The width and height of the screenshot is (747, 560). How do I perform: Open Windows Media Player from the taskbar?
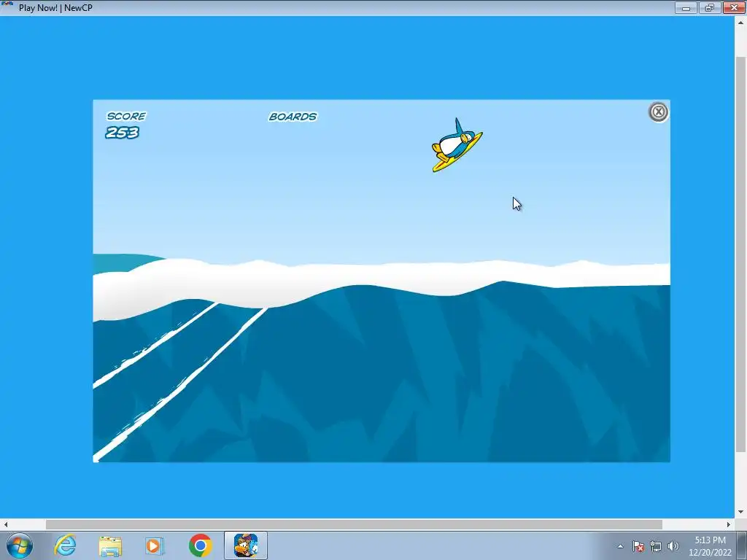point(155,545)
